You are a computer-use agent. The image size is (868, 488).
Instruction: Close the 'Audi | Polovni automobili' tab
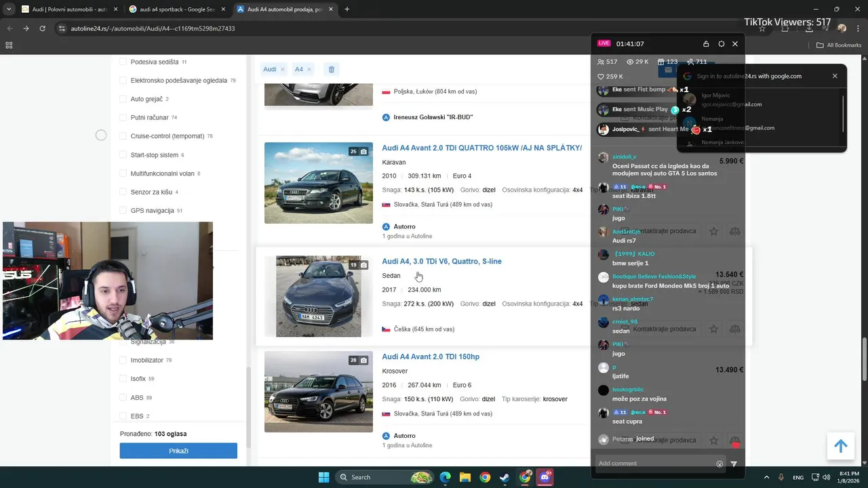click(115, 9)
